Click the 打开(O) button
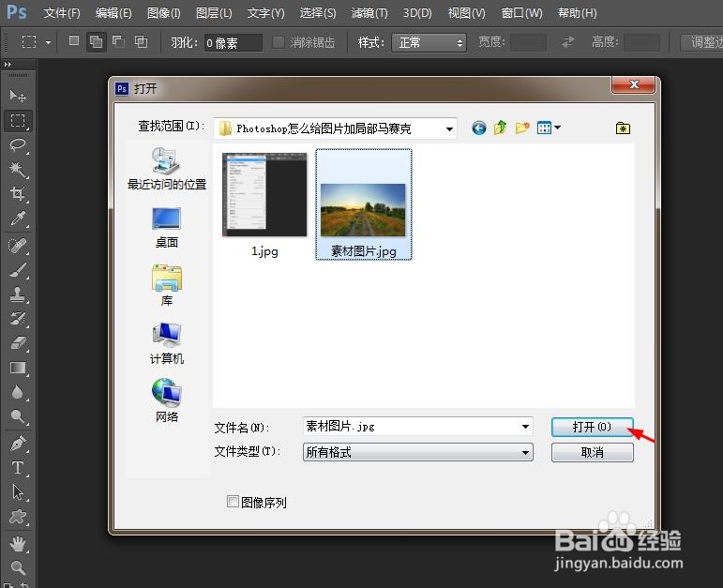This screenshot has width=723, height=588. tap(592, 427)
